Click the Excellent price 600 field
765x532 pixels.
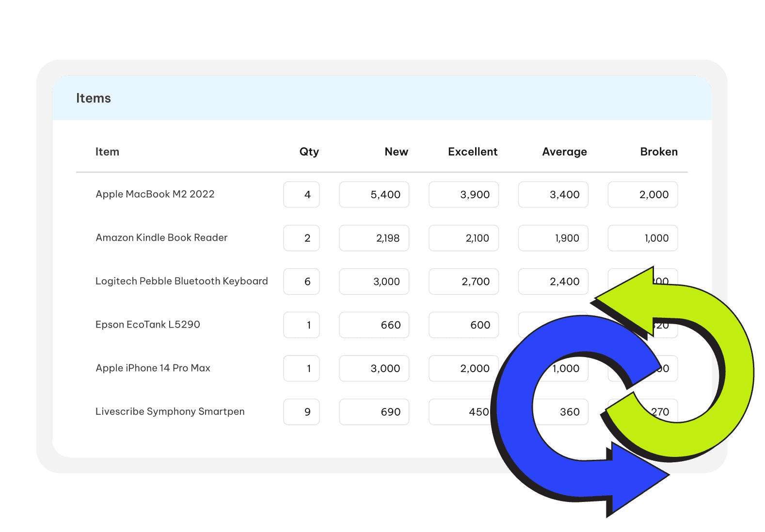[x=463, y=325]
